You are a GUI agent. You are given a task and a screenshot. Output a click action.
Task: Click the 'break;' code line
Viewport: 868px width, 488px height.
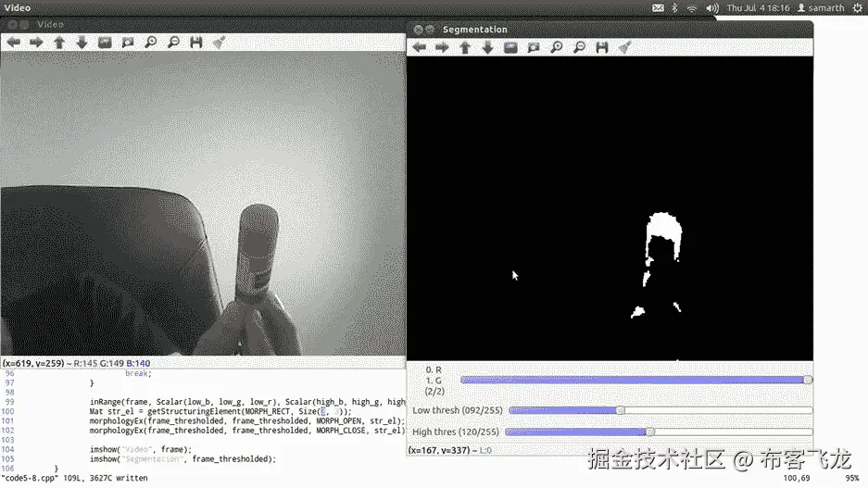138,373
